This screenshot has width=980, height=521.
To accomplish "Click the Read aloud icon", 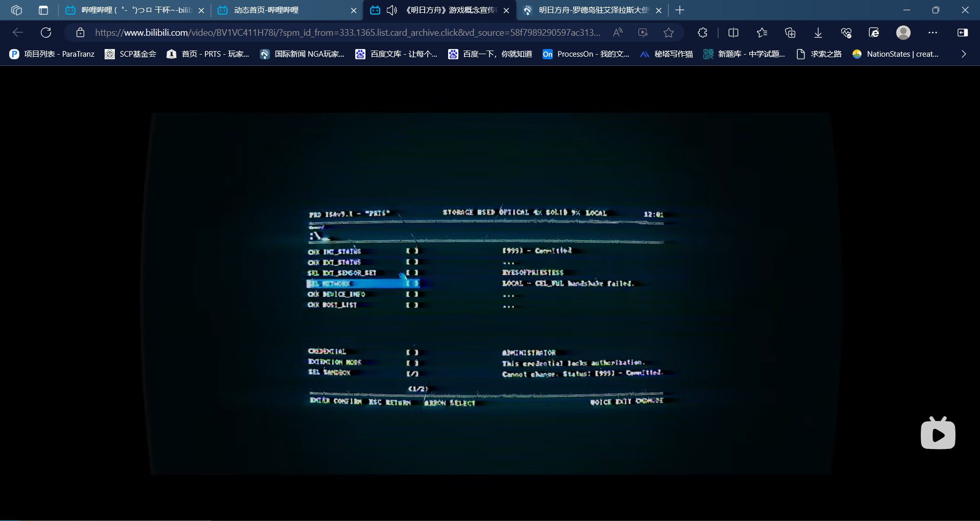I will pyautogui.click(x=618, y=33).
